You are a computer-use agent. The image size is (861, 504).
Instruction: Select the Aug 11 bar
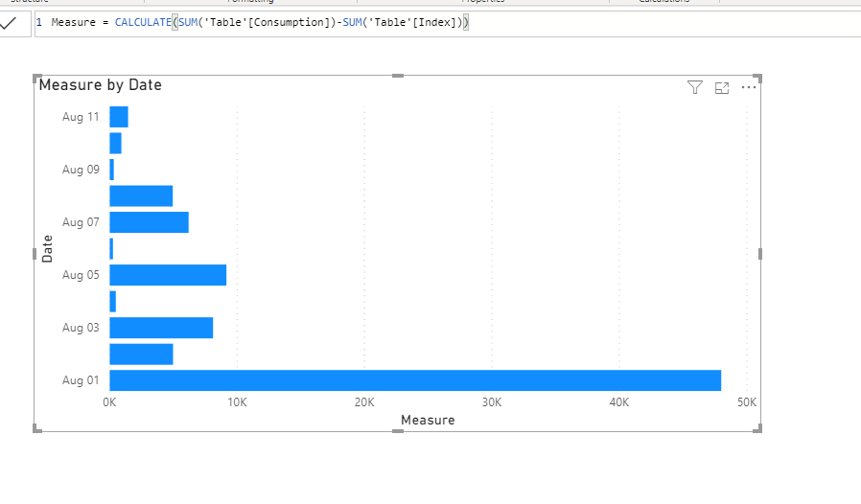tap(119, 117)
